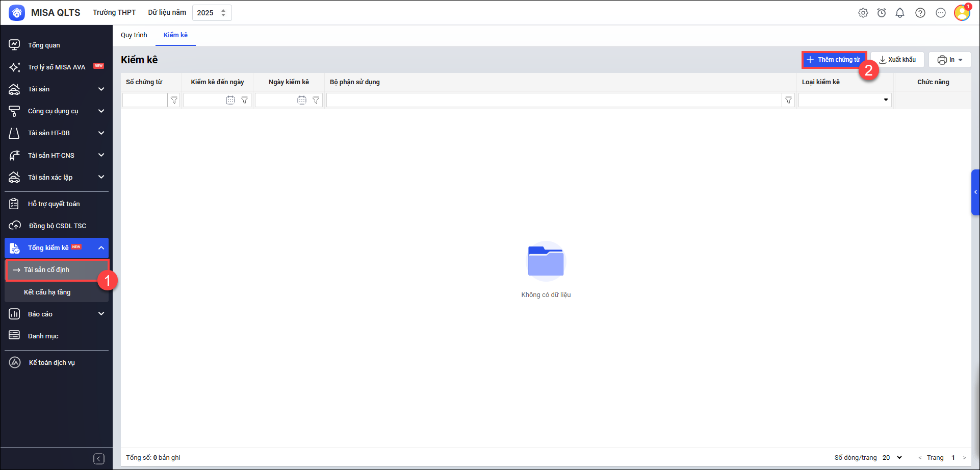Open calendar picker for Ngày kiểm kê
This screenshot has height=470, width=980.
(302, 101)
